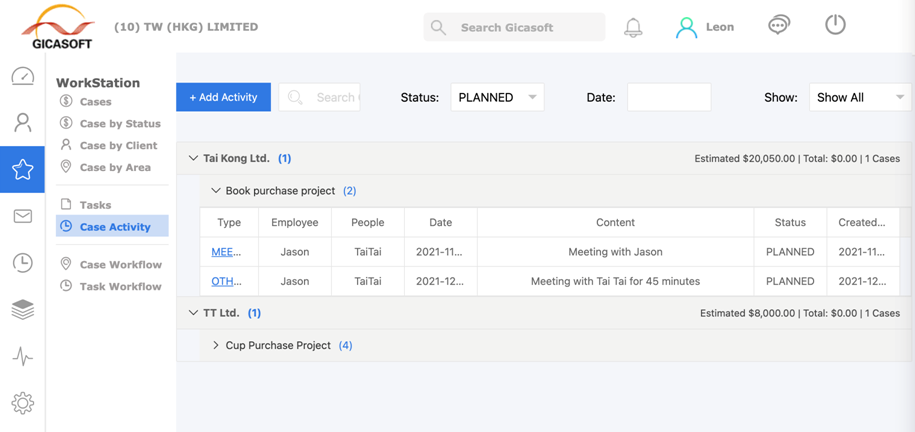Screen dimensions: 915x432
Task: Open the Status dropdown showing PLANNED
Action: (497, 97)
